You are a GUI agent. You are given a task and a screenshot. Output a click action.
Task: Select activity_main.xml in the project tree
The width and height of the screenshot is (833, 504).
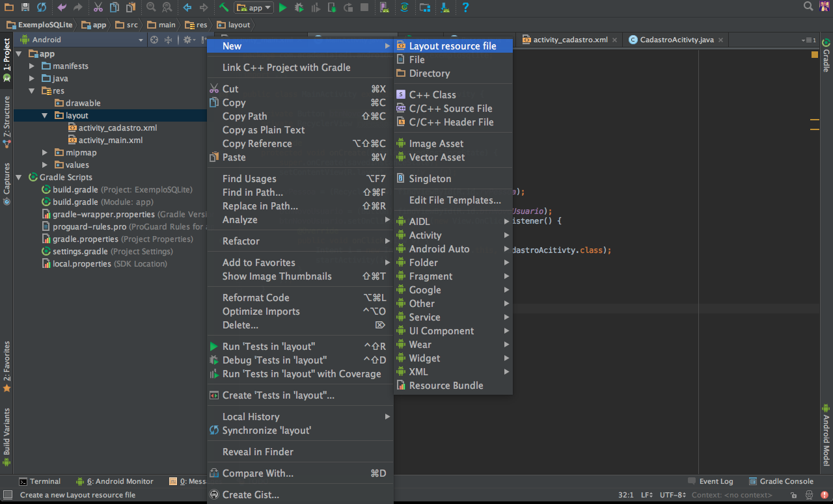pos(110,140)
